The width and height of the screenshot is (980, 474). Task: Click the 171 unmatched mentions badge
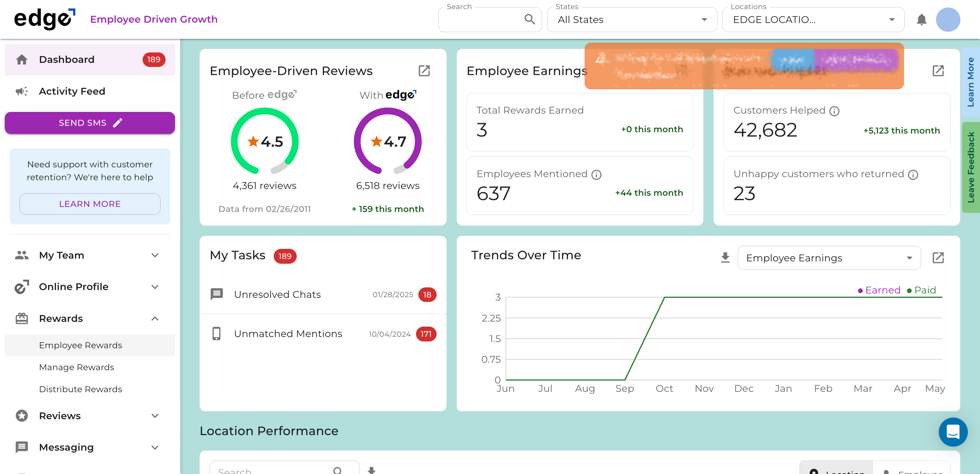[x=426, y=334]
